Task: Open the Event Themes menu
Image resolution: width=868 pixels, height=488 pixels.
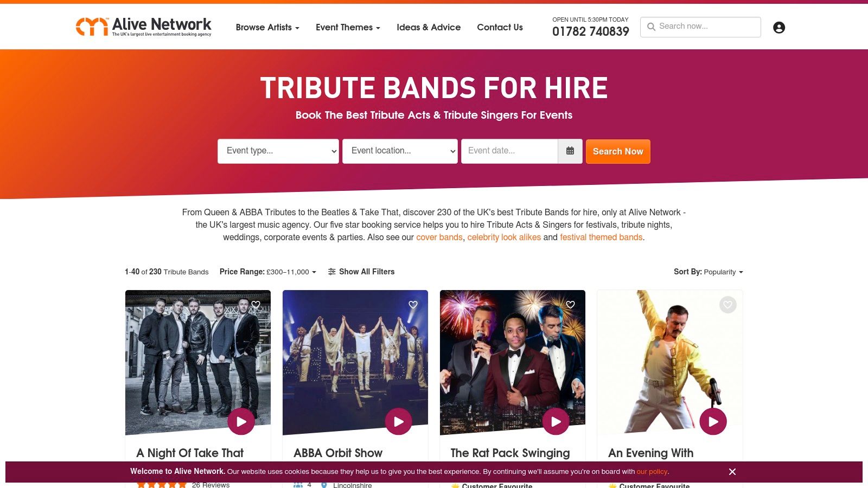Action: point(348,27)
